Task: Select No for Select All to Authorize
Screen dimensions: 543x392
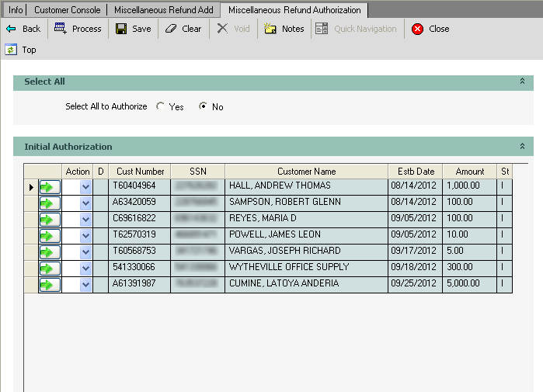Action: (x=204, y=106)
